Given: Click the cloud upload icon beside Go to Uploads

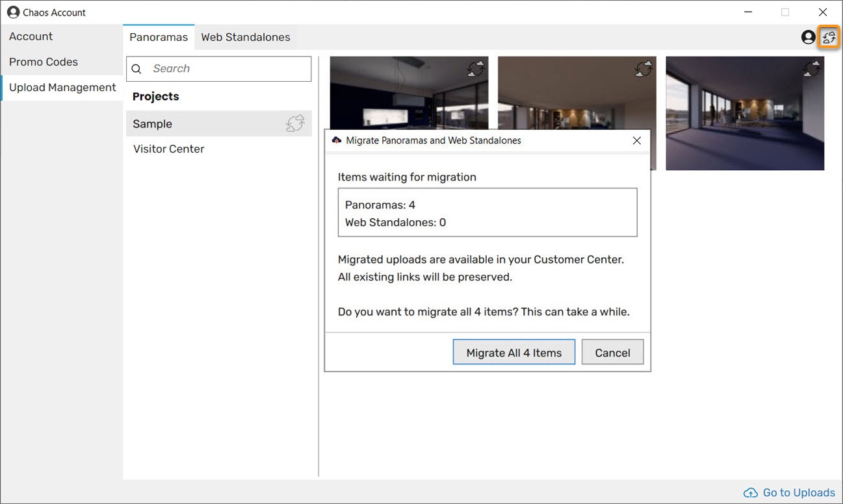Looking at the screenshot, I should [751, 492].
